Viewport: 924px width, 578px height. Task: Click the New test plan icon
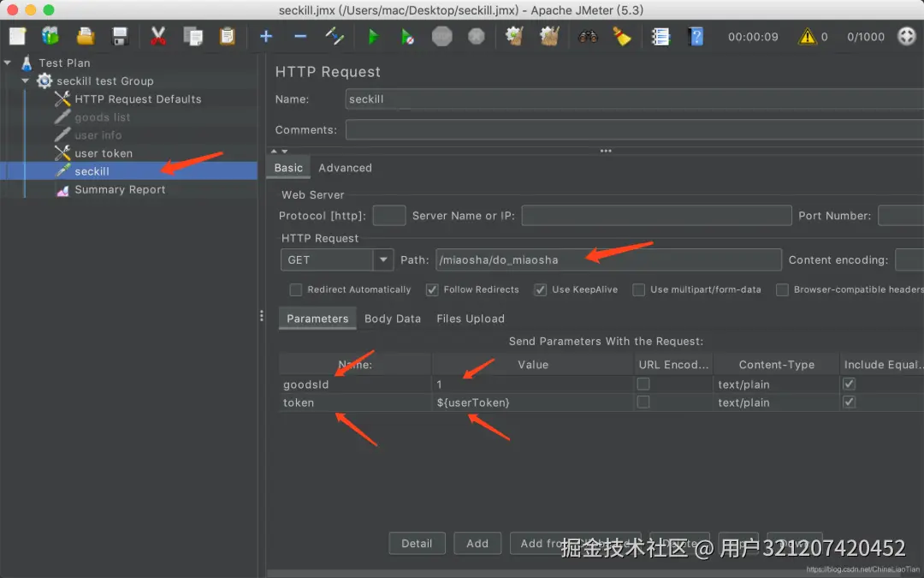[x=18, y=37]
